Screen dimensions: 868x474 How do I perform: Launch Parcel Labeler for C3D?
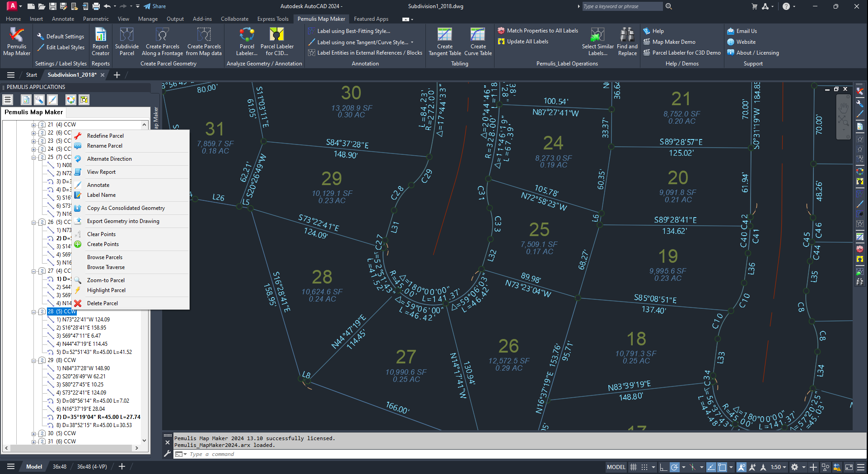[277, 42]
